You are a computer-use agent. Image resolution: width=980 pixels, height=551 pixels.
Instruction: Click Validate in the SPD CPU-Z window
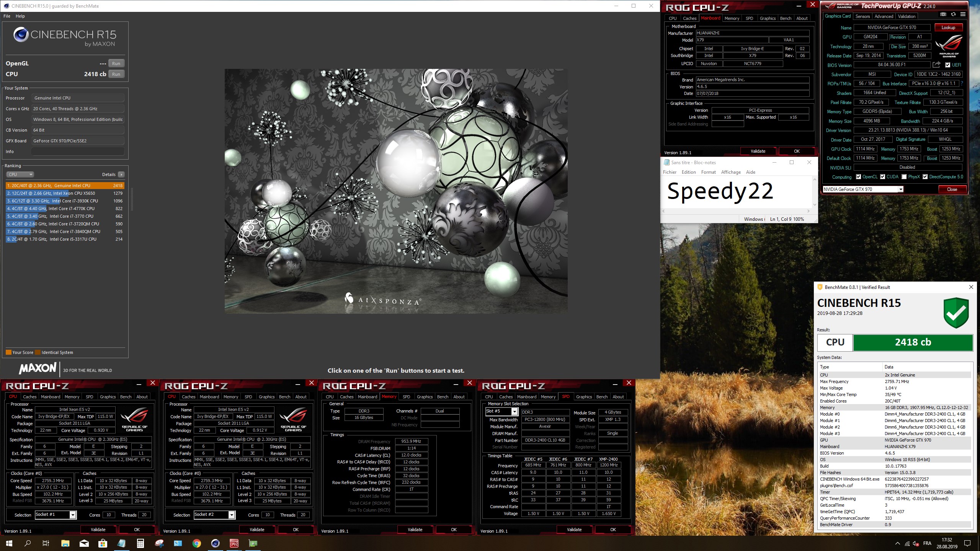574,530
